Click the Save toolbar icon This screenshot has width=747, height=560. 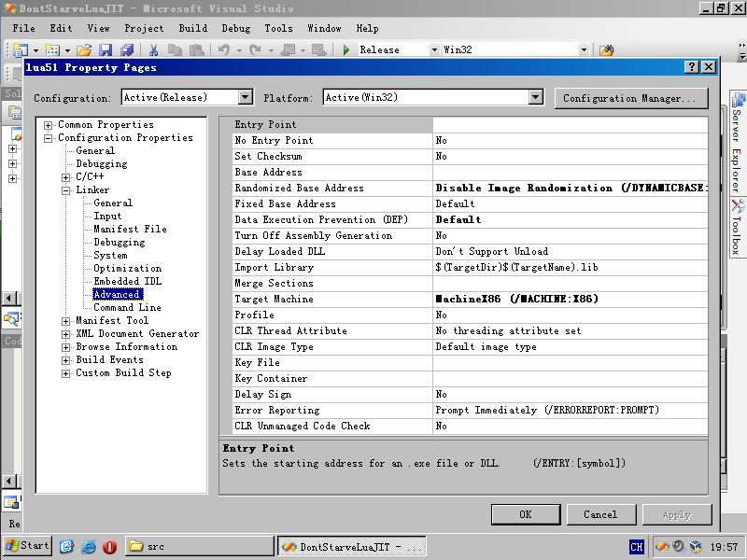click(x=106, y=49)
